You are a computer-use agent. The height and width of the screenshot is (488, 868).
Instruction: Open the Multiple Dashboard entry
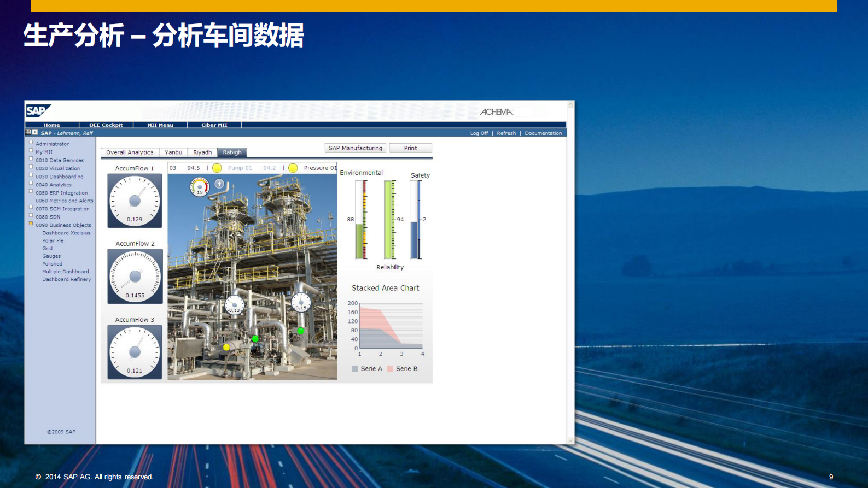coord(66,272)
